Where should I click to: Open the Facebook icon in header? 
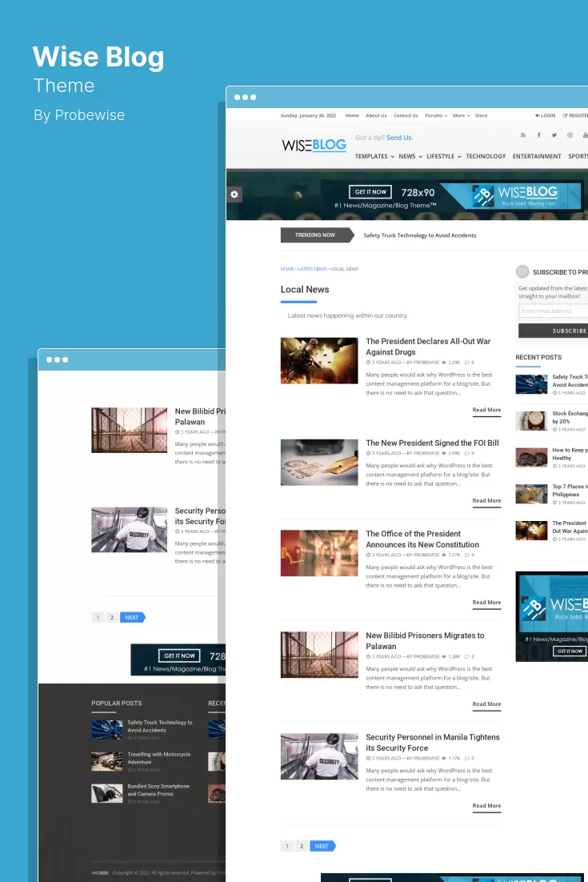[538, 135]
